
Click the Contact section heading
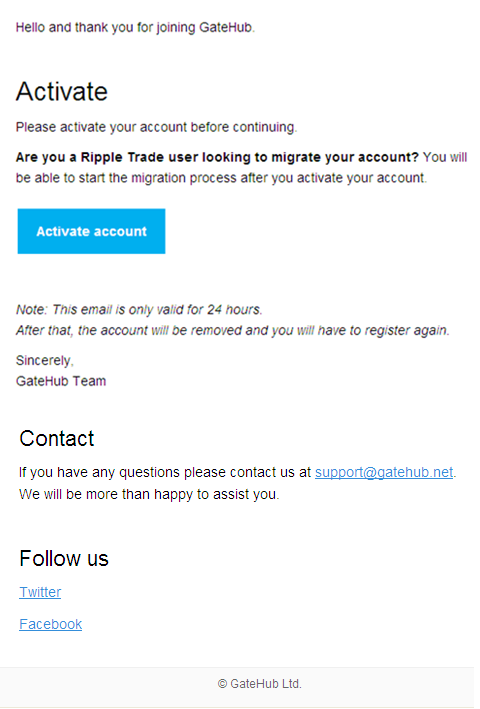click(x=57, y=438)
